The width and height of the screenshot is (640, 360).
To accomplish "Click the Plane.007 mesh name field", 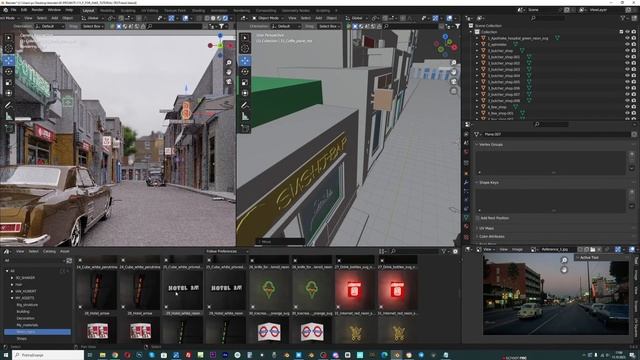I will [556, 134].
